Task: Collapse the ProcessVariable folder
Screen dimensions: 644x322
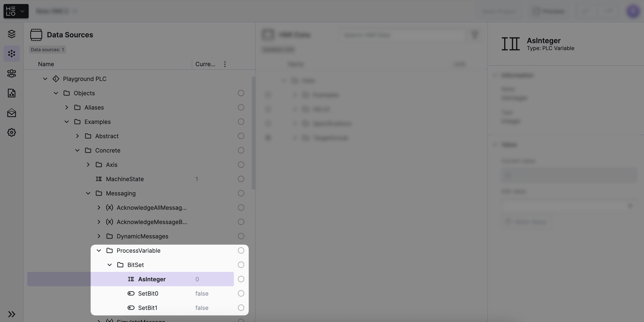Action: coord(99,250)
